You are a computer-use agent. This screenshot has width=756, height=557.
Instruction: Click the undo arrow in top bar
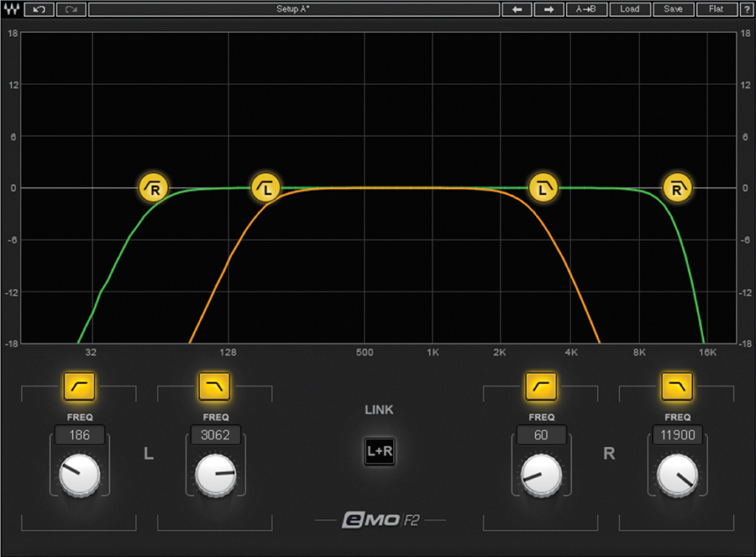[39, 9]
